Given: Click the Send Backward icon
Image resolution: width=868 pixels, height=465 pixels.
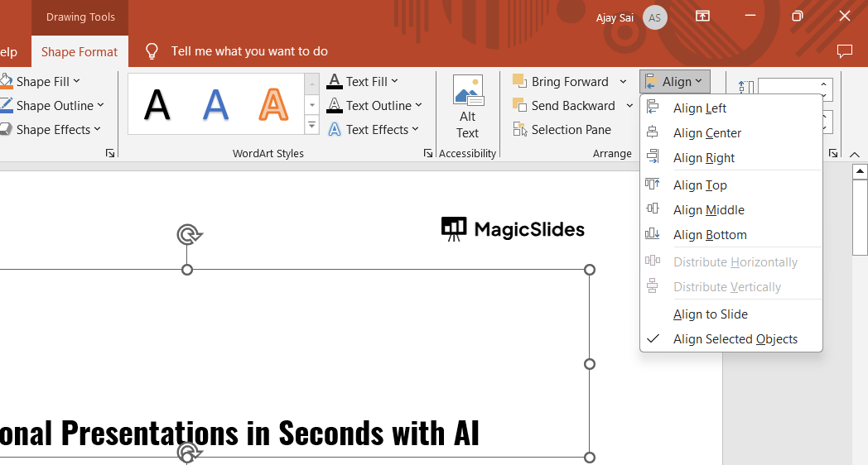Looking at the screenshot, I should pyautogui.click(x=519, y=105).
